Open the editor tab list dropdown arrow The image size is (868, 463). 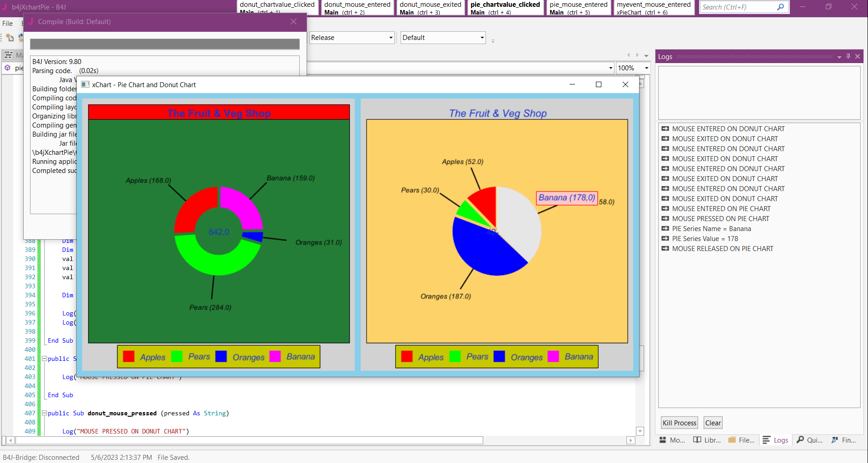[646, 56]
